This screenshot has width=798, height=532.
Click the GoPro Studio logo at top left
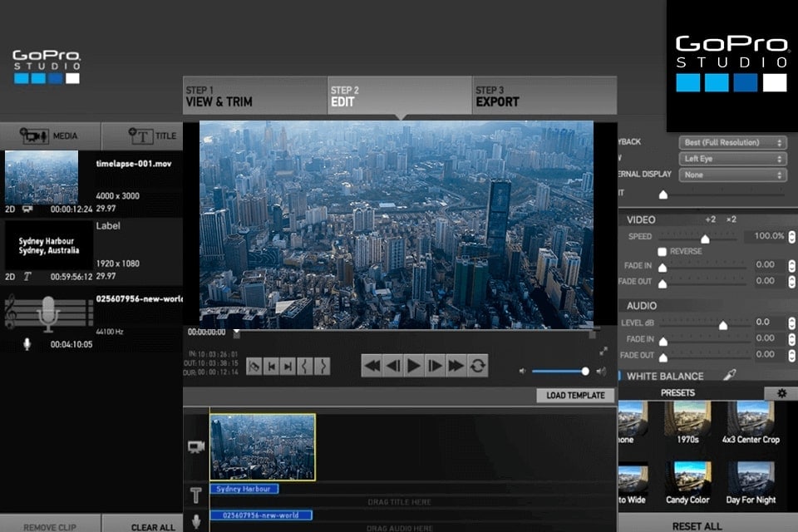47,66
